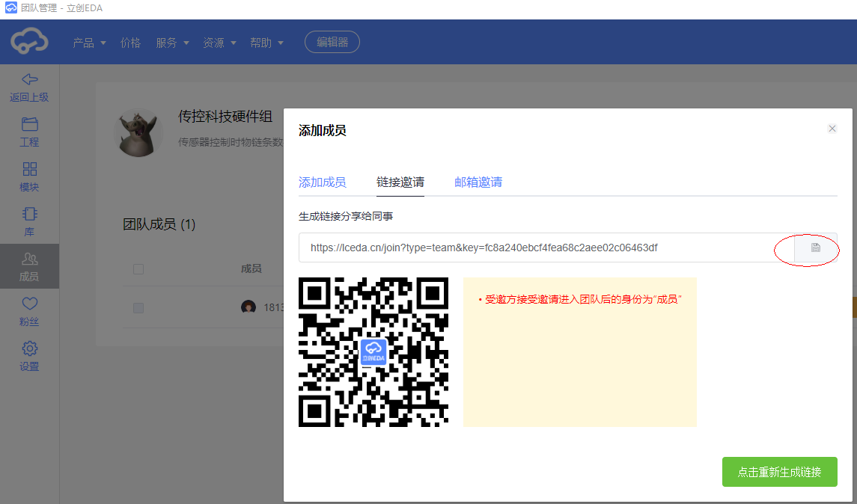The height and width of the screenshot is (504, 857).
Task: Click the 团队成员 (1) heading
Action: pos(159,224)
